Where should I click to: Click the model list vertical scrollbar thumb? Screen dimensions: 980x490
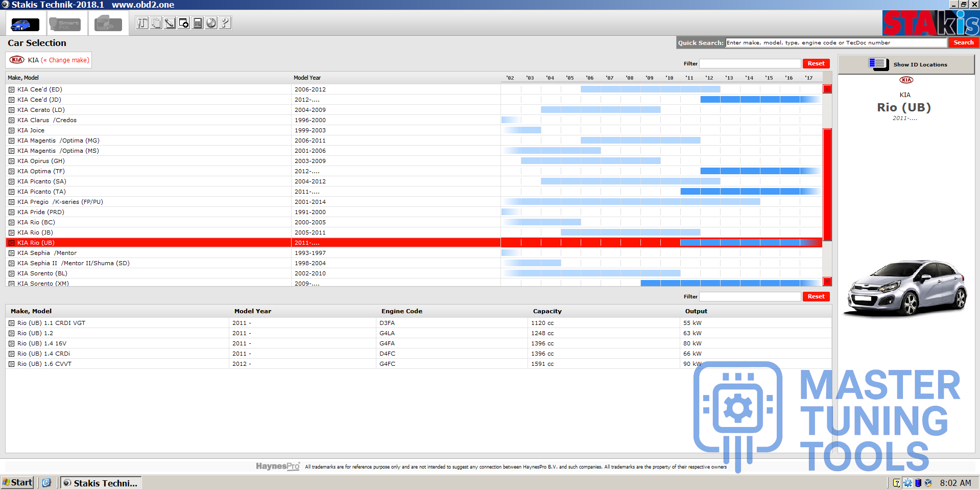(827, 184)
